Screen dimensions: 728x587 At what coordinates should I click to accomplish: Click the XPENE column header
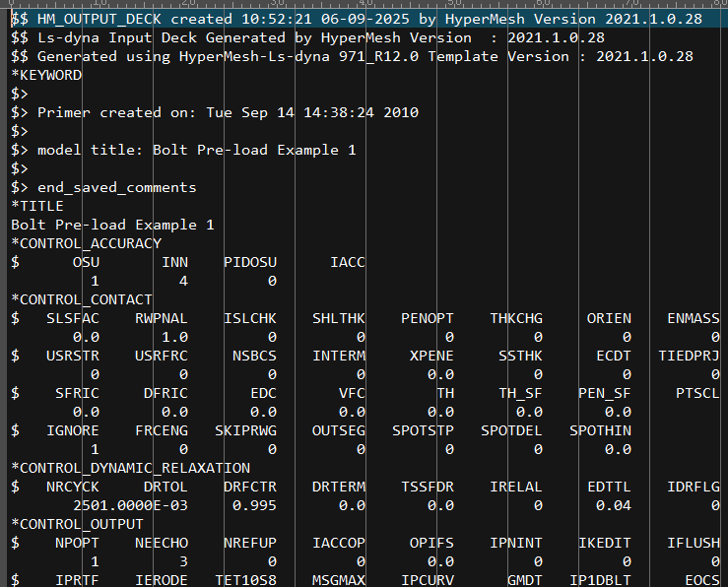431,356
